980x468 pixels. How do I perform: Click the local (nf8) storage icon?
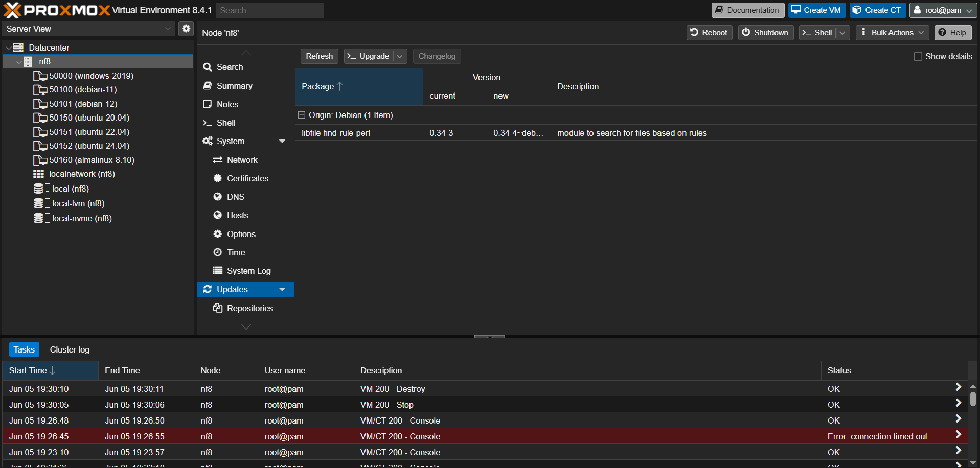point(41,189)
